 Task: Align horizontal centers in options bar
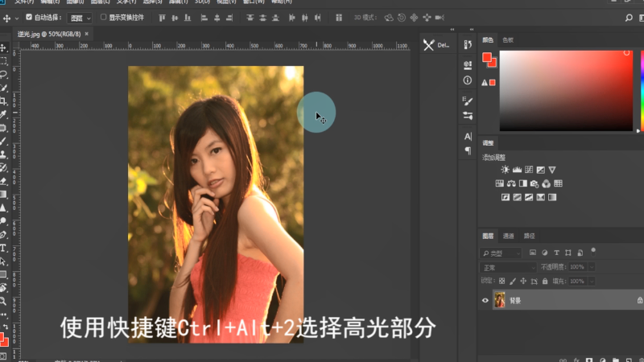pos(217,18)
